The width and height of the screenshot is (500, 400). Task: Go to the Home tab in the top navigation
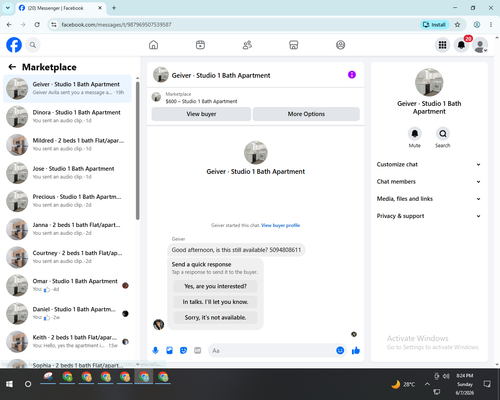tap(153, 45)
